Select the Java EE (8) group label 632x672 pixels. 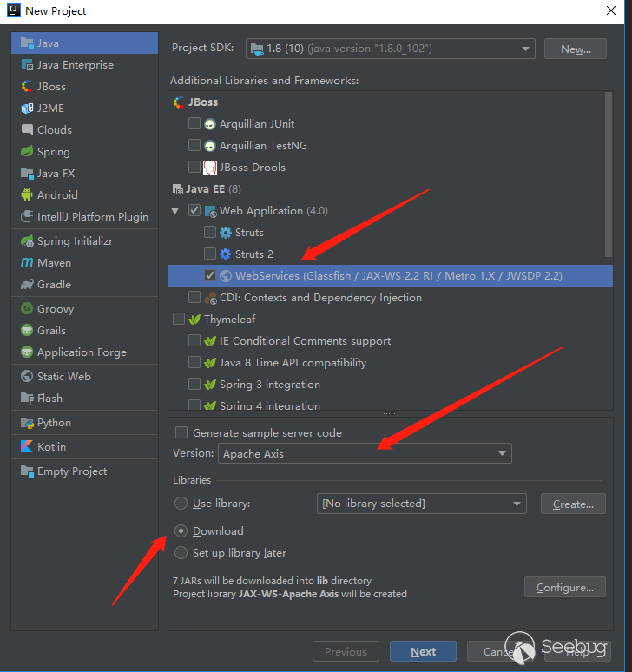point(214,188)
